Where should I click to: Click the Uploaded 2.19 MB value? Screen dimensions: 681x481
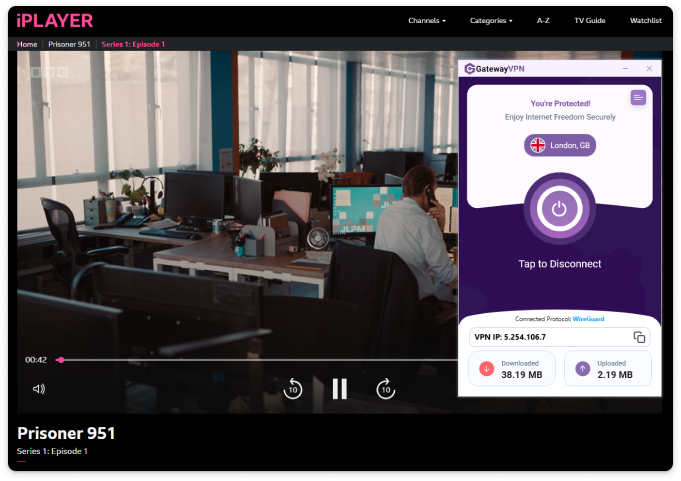click(x=615, y=375)
